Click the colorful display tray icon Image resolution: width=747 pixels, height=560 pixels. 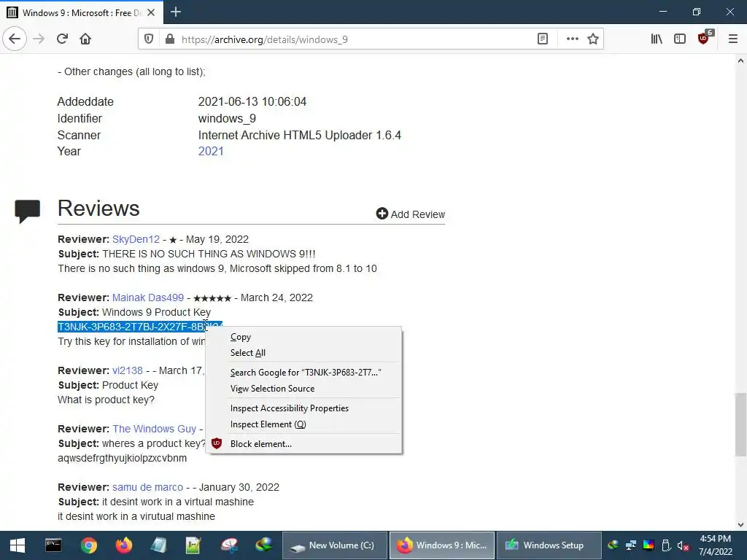tap(649, 545)
